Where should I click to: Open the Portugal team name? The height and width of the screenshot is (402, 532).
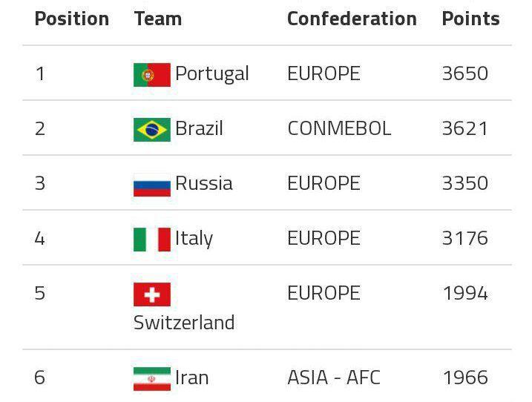pyautogui.click(x=212, y=74)
